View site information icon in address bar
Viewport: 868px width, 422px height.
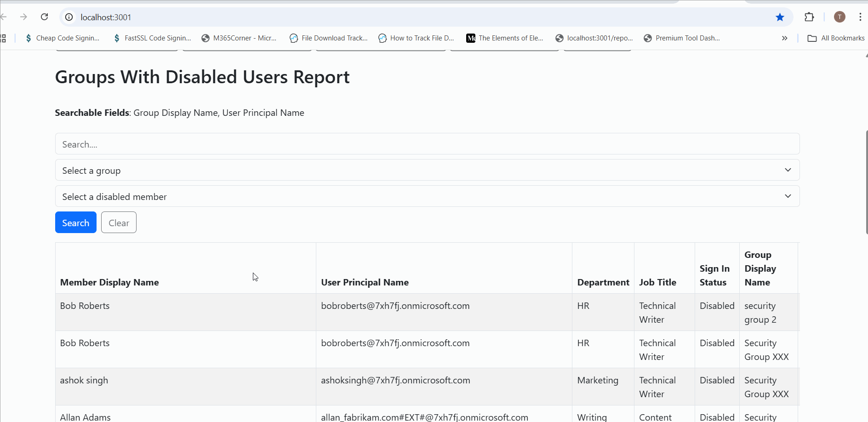(x=69, y=17)
